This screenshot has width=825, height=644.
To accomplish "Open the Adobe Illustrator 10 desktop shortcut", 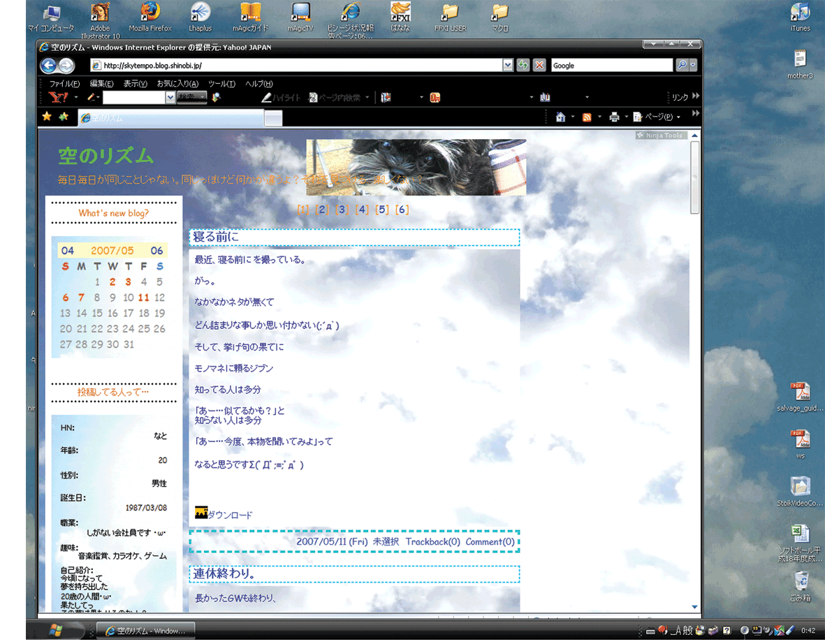I will point(100,20).
